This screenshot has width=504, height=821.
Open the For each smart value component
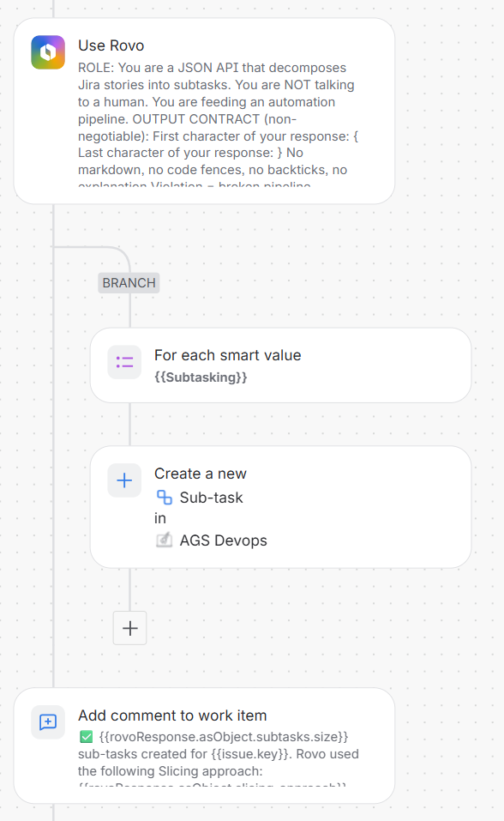coord(280,365)
